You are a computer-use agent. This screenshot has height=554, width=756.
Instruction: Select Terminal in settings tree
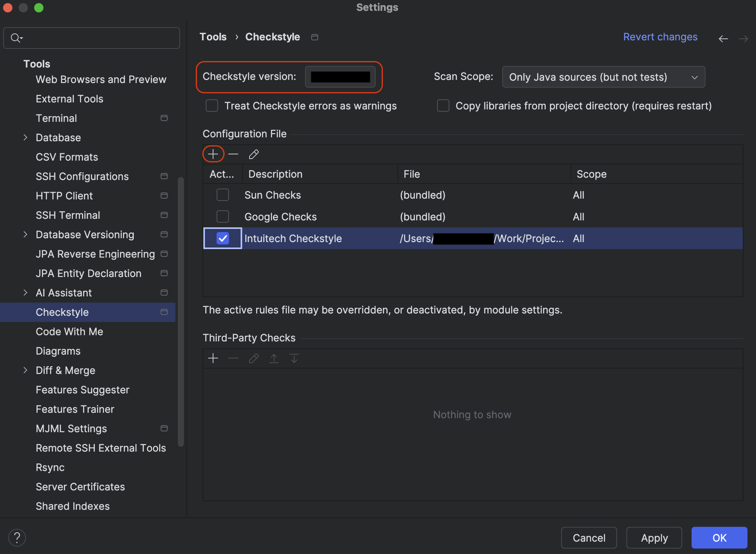pos(56,118)
